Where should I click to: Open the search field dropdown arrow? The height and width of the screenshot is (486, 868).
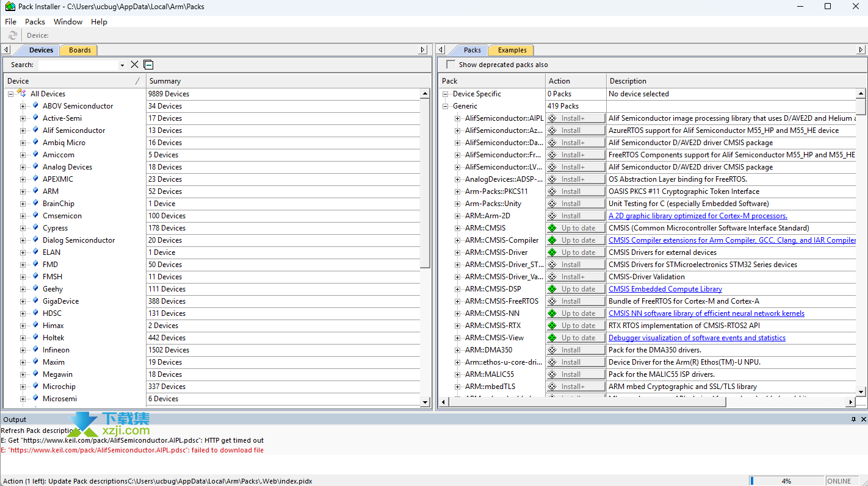[122, 65]
